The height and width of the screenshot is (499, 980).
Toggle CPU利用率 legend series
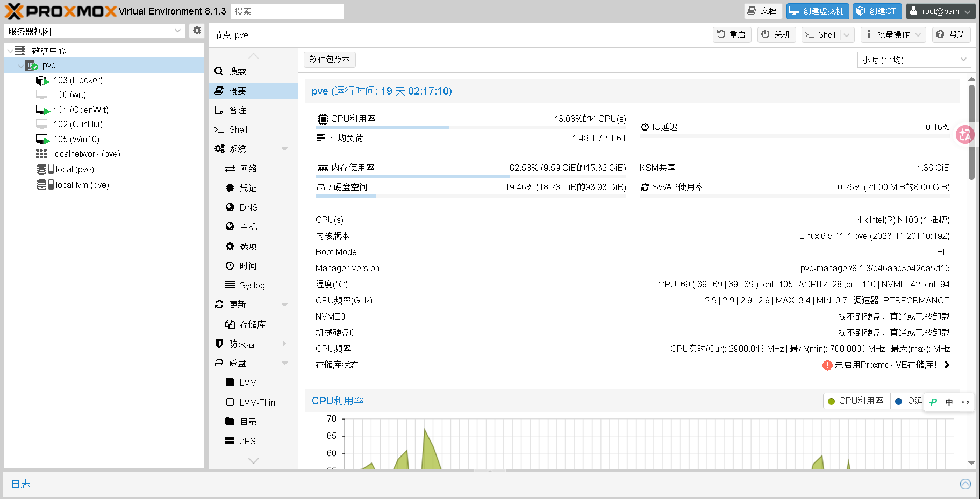coord(856,401)
